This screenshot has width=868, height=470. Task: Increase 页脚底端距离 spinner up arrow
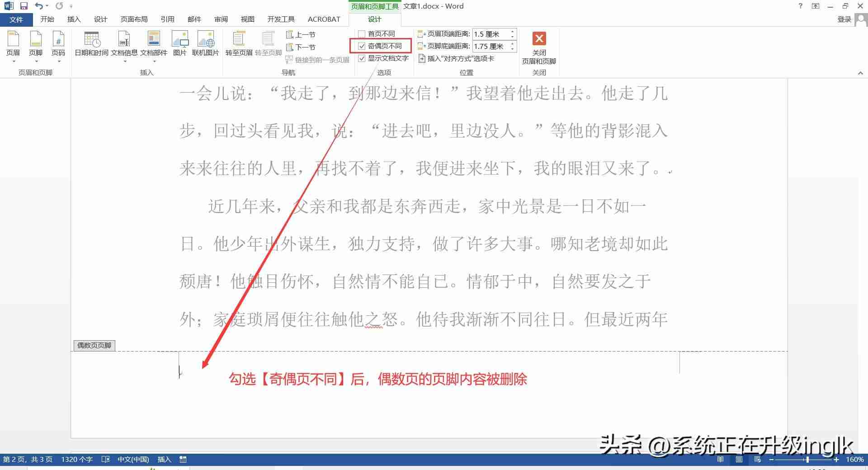pos(512,44)
